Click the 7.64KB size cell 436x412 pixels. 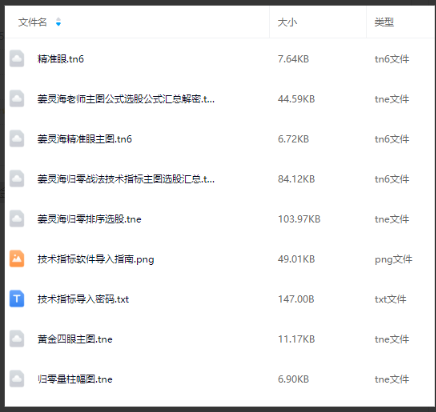293,59
